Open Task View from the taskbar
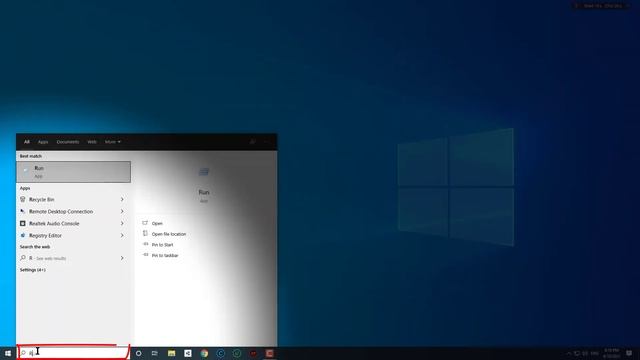Viewport: 640px width, 360px height. tap(155, 353)
